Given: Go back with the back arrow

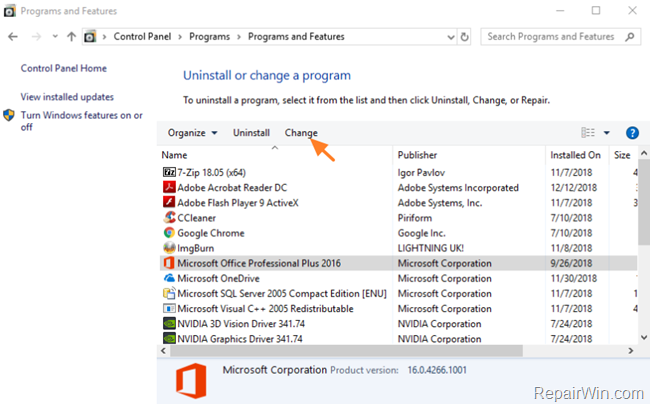Looking at the screenshot, I should (13, 37).
